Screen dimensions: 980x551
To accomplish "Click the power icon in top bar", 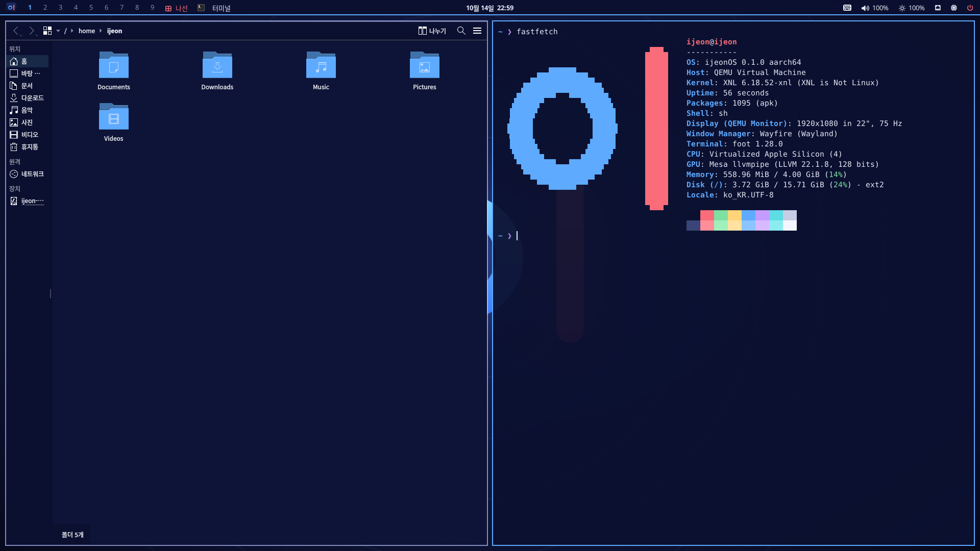I will click(x=970, y=8).
